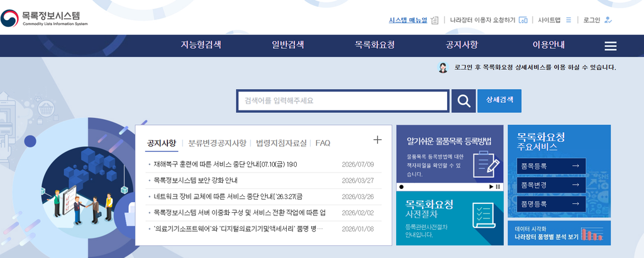Open the 공지사항 navigation menu
Image resolution: width=644 pixels, height=258 pixels.
462,45
